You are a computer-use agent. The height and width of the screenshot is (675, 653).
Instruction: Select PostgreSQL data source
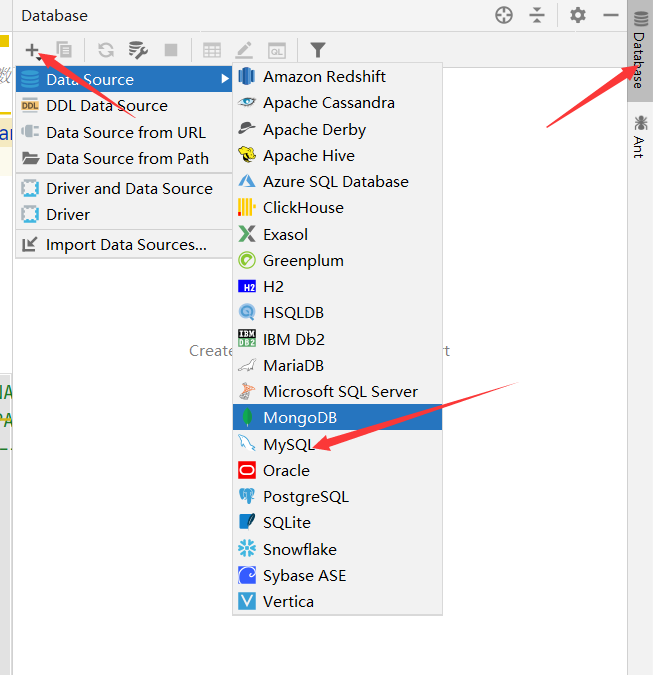click(337, 497)
